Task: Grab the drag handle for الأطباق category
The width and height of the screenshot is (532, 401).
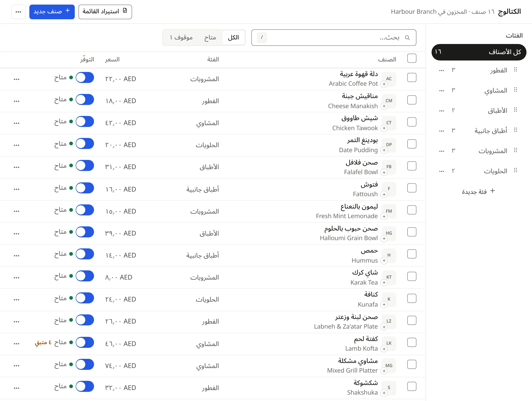Action: coord(515,110)
